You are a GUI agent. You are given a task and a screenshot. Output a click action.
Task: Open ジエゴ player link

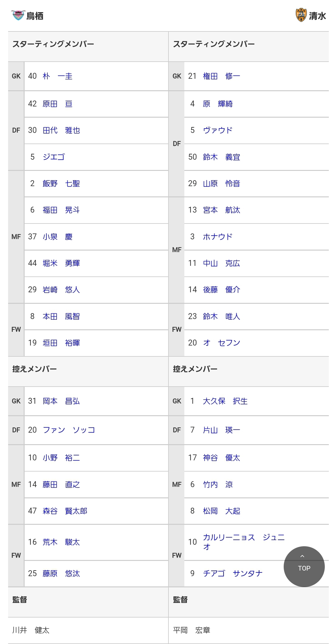(54, 157)
